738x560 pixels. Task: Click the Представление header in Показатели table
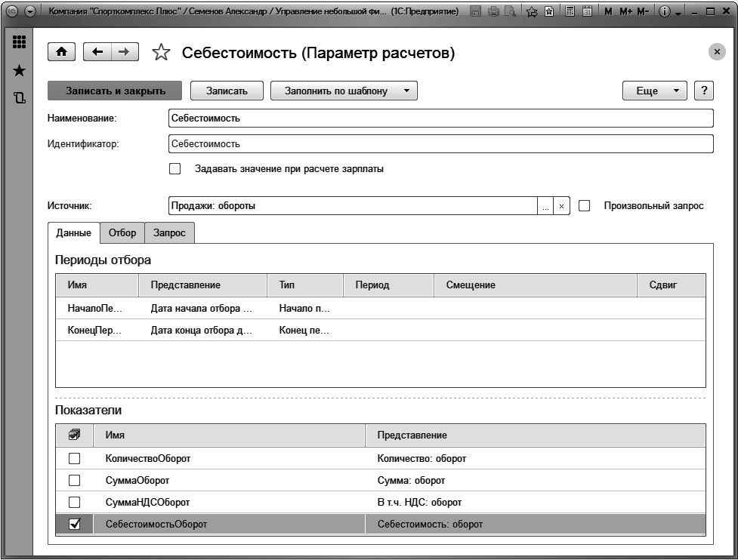click(535, 435)
